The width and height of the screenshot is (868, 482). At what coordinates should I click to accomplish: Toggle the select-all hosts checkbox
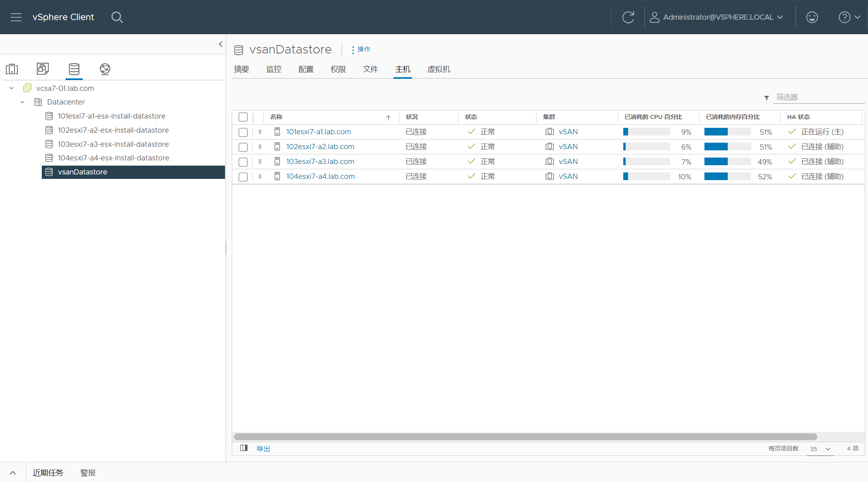[x=243, y=117]
